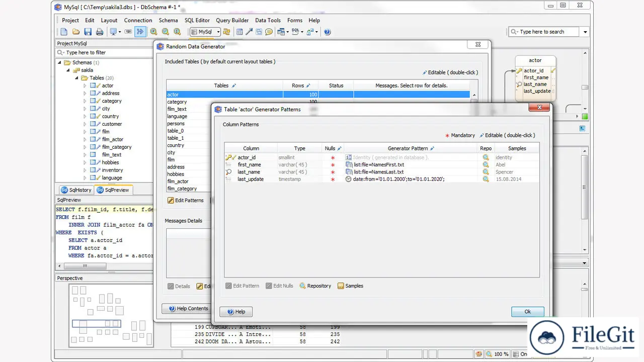Click the Save floppy disk toolbar icon
Viewport: 644px width, 362px height.
coord(88,32)
